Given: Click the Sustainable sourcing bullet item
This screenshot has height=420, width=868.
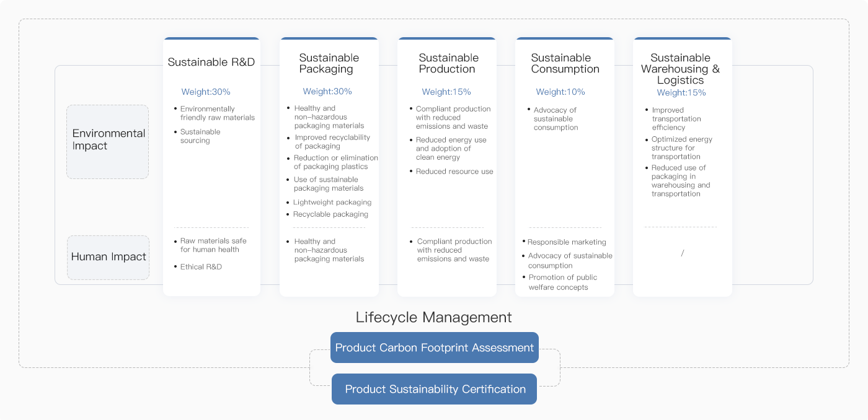Looking at the screenshot, I should (x=200, y=136).
